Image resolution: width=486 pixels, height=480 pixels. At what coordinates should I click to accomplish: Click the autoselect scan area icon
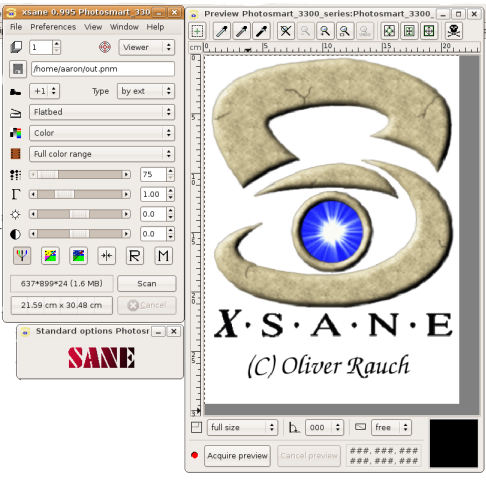[x=389, y=31]
